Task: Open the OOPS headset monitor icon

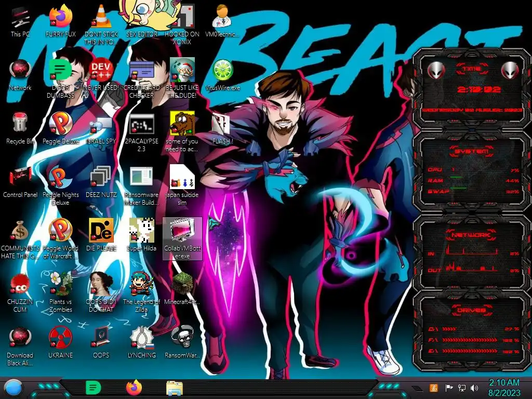Action: click(x=101, y=343)
